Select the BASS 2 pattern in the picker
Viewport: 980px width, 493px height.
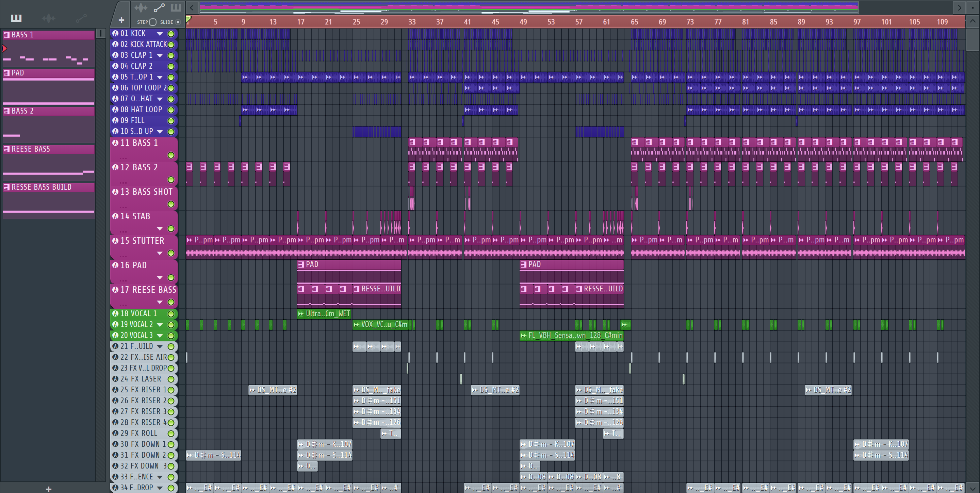pos(23,111)
